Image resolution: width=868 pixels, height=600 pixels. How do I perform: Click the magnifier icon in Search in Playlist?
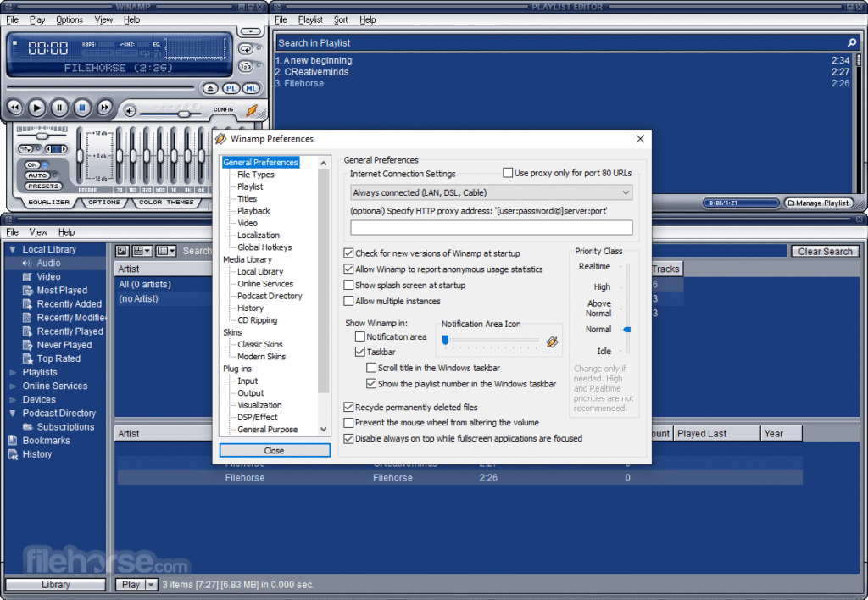[x=849, y=42]
